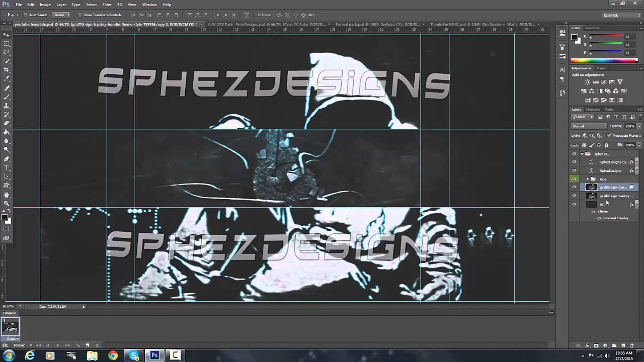Open Photoshop from the taskbar
The image size is (644, 362).
tap(154, 355)
